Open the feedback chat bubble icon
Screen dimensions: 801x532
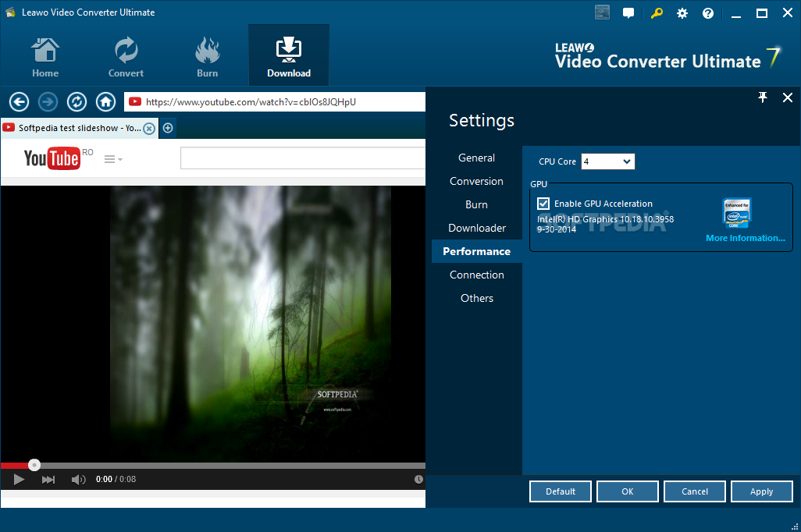coord(628,13)
